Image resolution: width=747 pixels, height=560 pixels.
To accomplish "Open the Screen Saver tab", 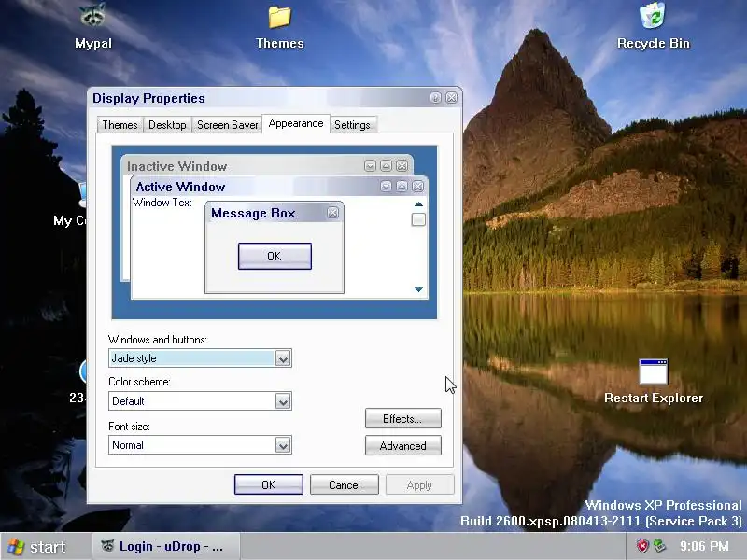I will 227,125.
